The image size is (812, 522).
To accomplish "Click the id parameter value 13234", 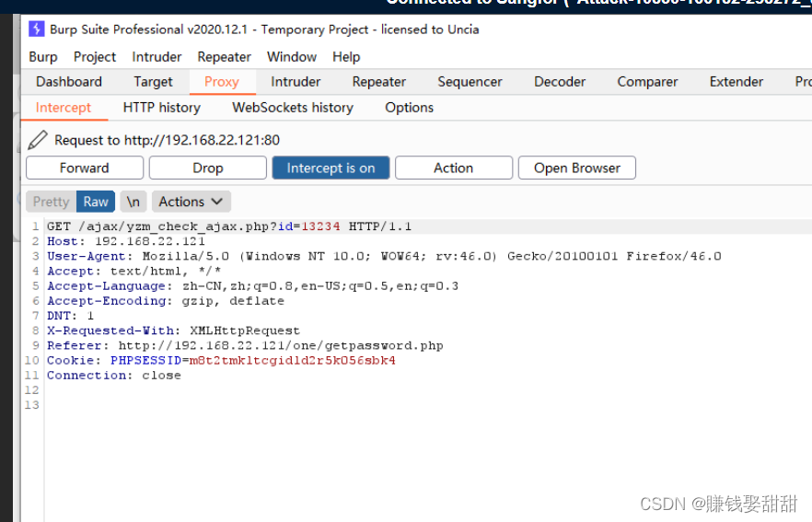I will pyautogui.click(x=320, y=226).
